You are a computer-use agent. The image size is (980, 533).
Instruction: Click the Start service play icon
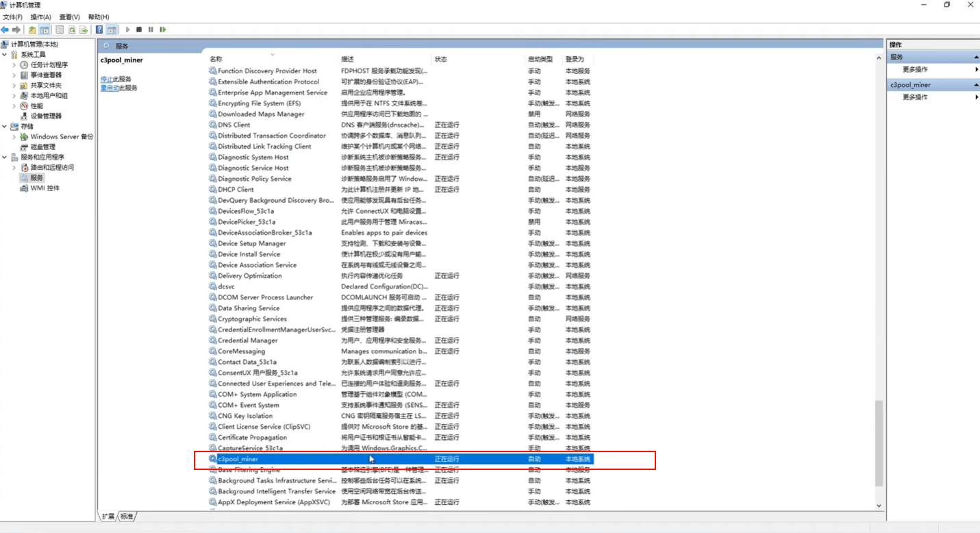(x=127, y=29)
